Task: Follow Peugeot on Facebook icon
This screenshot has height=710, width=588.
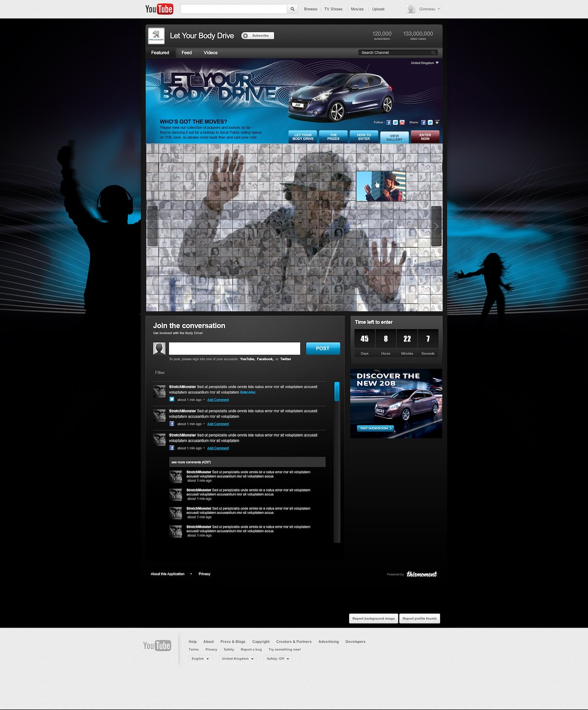Action: click(x=389, y=123)
